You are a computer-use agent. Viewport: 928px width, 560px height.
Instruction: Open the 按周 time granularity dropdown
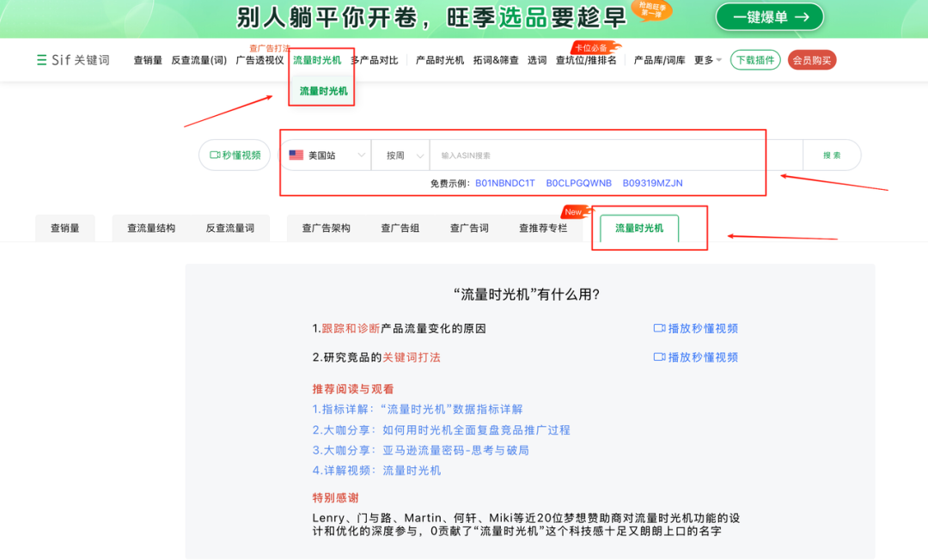tap(400, 155)
